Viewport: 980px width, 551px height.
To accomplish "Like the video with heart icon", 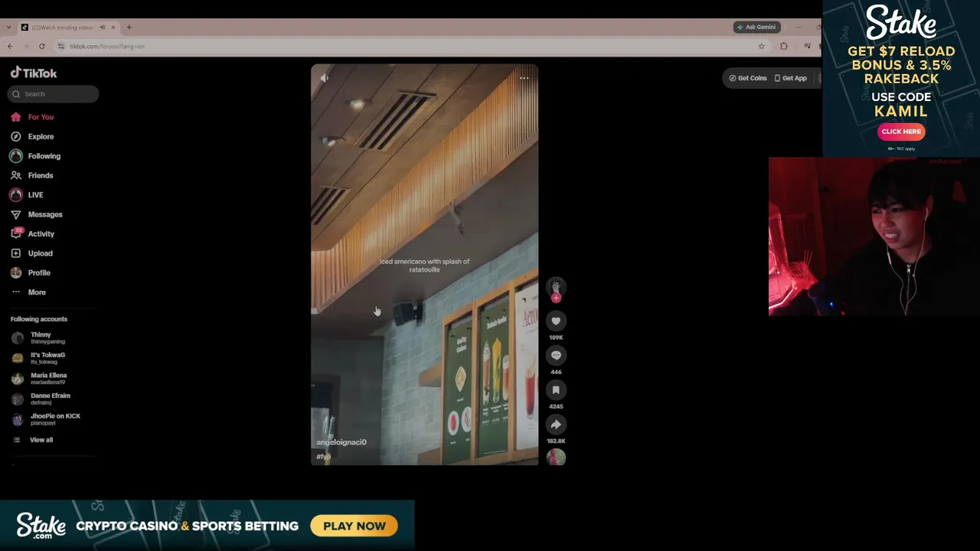I will pos(556,321).
